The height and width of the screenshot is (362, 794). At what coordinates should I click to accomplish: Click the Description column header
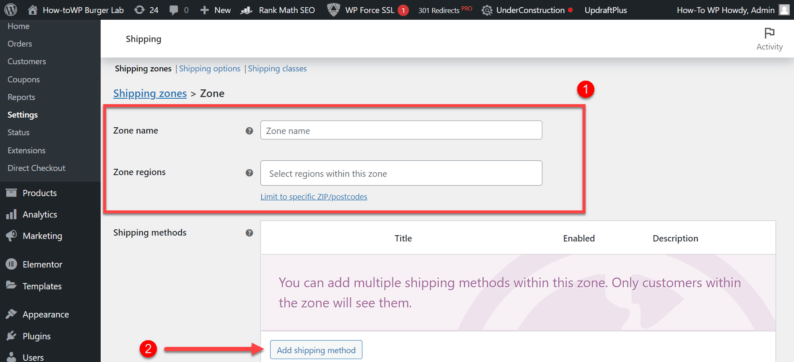(x=675, y=238)
